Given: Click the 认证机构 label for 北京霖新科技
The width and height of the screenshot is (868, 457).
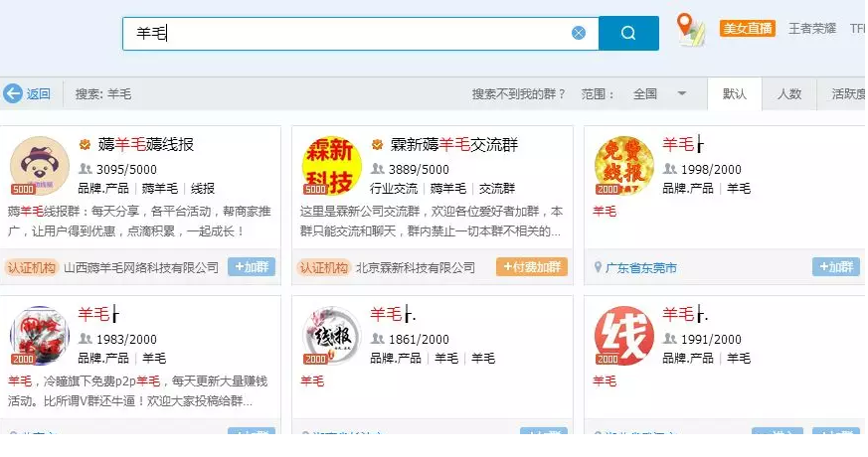Looking at the screenshot, I should tap(323, 268).
